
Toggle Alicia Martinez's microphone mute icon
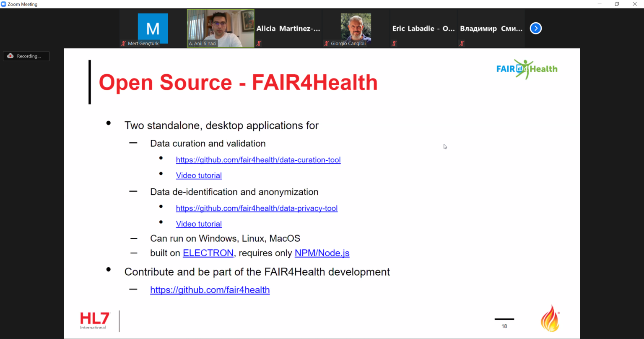[x=259, y=43]
